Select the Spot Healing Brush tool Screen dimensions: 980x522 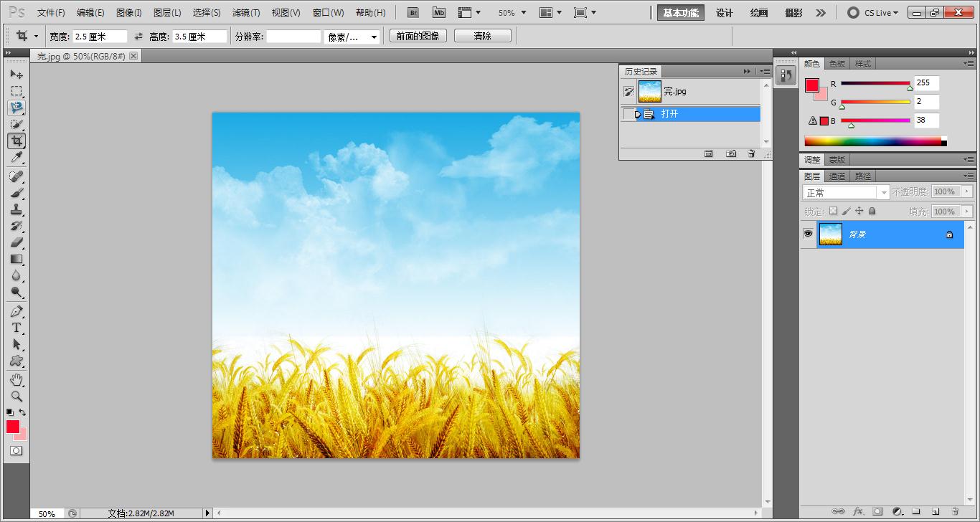click(x=17, y=176)
